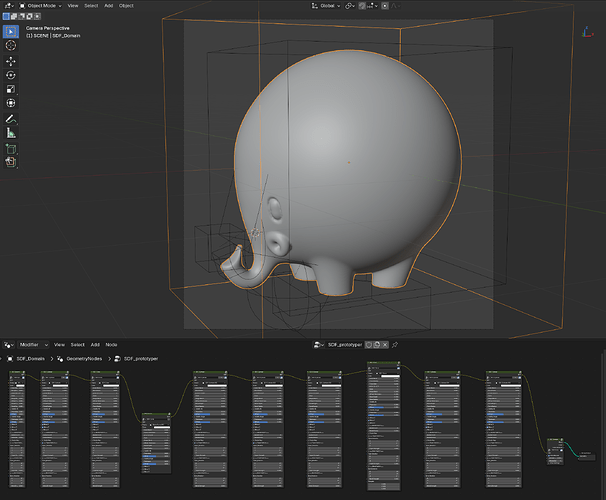Click the GeometryNodes modifier icon in breadcrumb

pyautogui.click(x=60, y=359)
